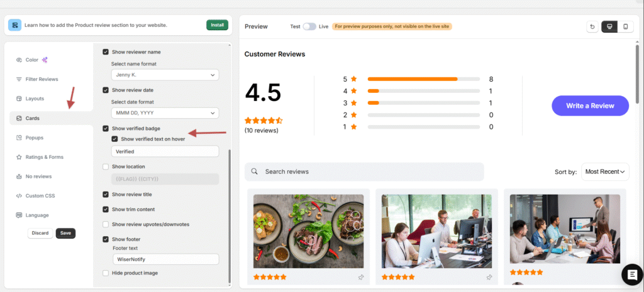The width and height of the screenshot is (644, 292).
Task: Click the reset preview icon
Action: 592,26
